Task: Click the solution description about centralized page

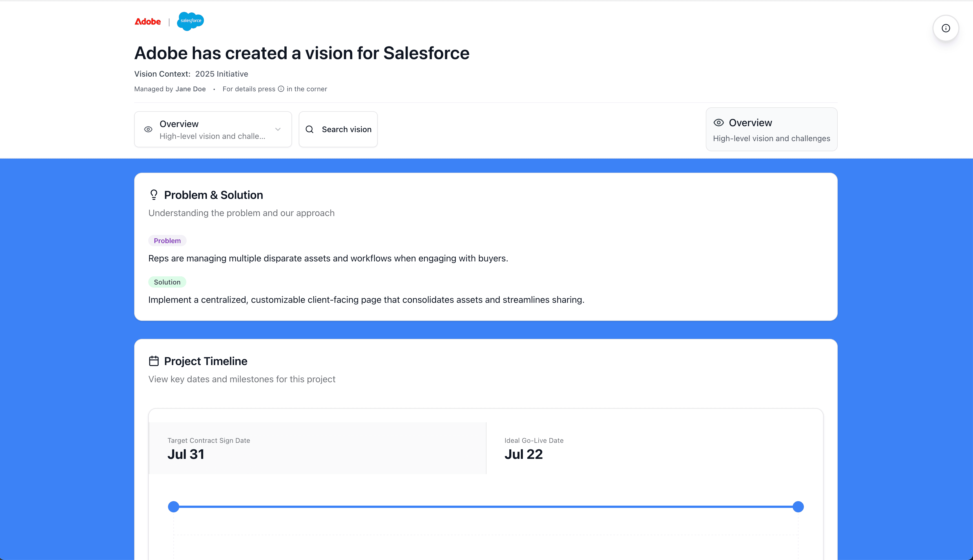Action: pos(366,300)
